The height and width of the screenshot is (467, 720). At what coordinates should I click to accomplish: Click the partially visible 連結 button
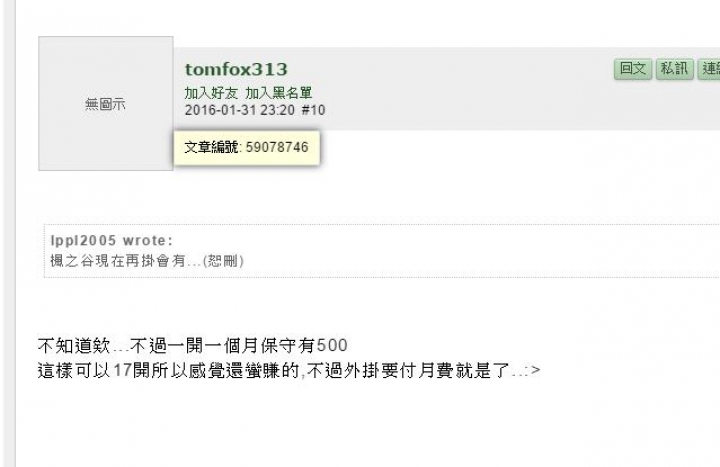(709, 69)
